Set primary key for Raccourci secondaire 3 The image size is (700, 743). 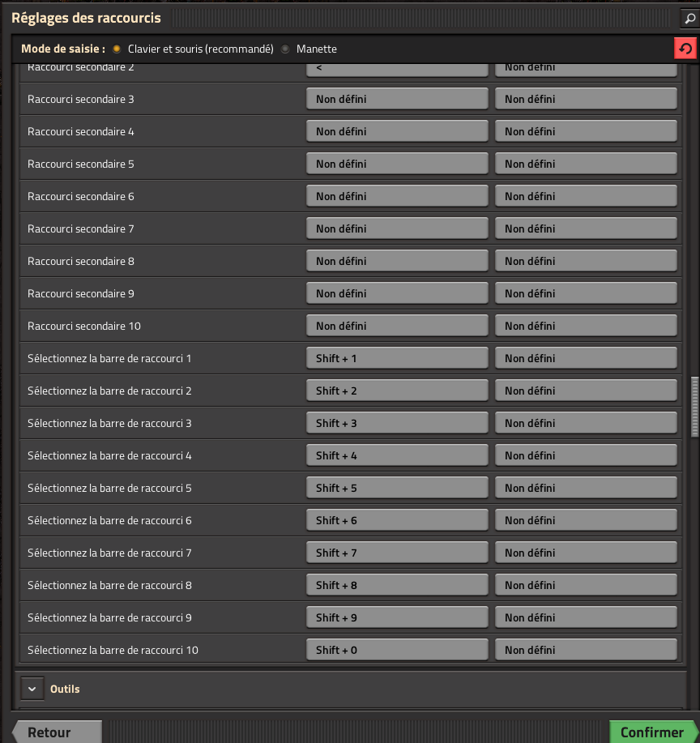[397, 99]
